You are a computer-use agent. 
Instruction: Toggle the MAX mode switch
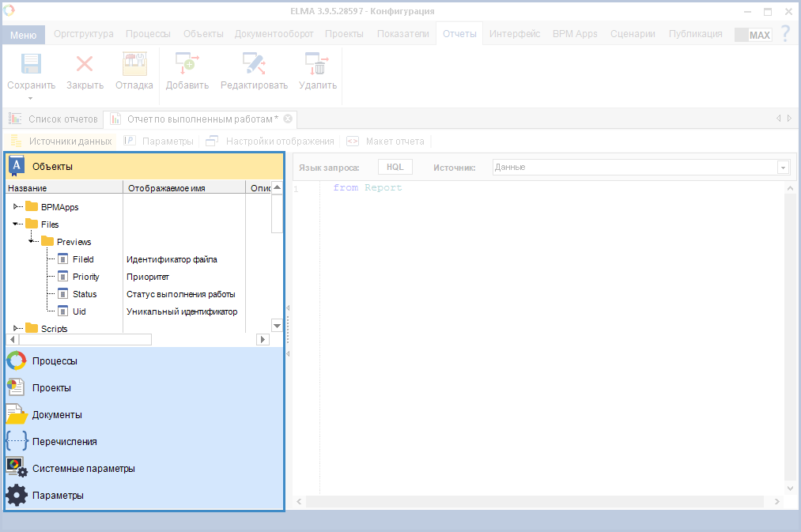click(x=752, y=35)
